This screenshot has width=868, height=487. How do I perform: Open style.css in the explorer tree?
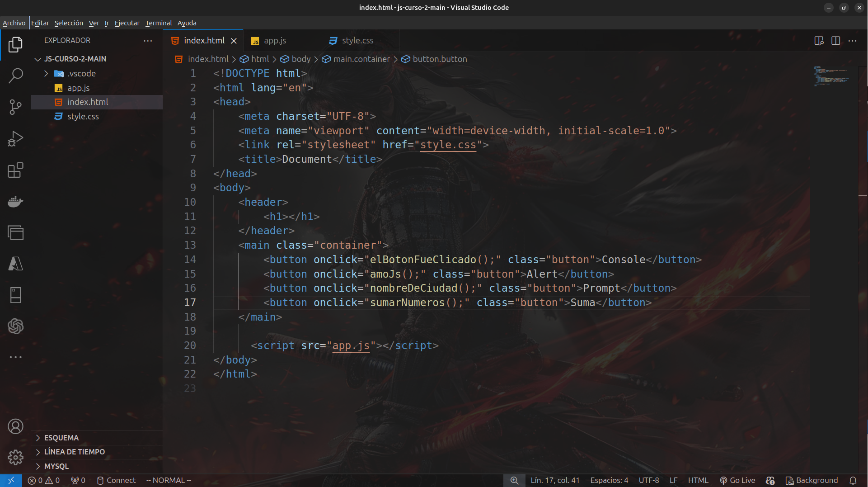(97, 116)
